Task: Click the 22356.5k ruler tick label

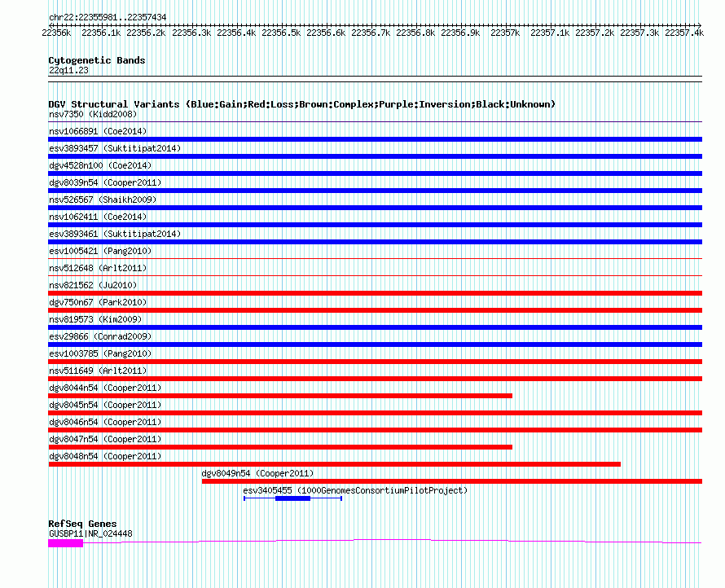Action: [x=281, y=33]
